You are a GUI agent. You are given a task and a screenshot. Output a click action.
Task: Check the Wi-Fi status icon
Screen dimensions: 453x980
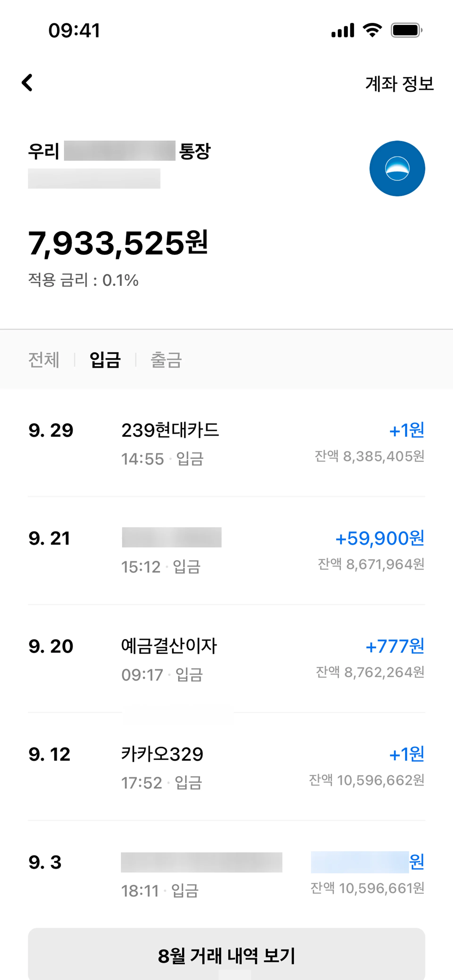click(x=372, y=30)
